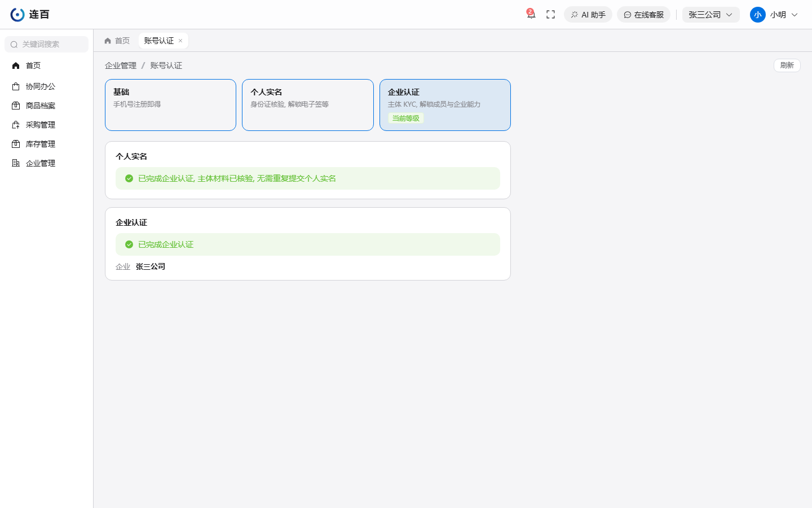Focus the 关键词搜索 search field
Screen dimensions: 812x508
coord(47,44)
